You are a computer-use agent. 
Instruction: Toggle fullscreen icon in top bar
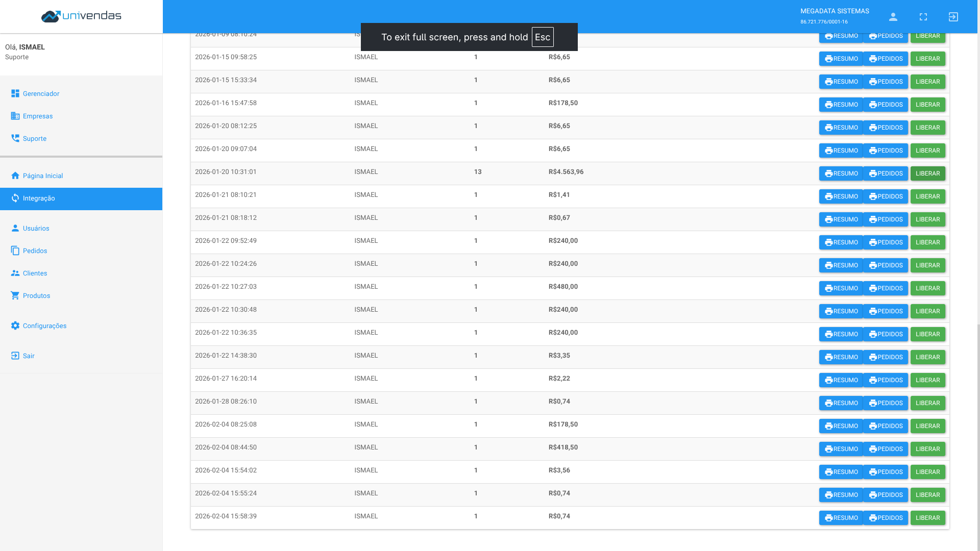tap(923, 17)
